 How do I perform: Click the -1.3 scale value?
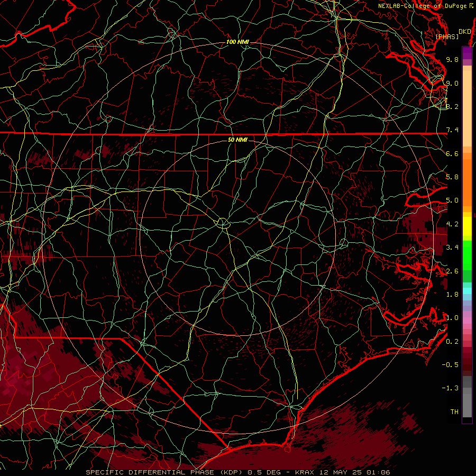click(450, 388)
